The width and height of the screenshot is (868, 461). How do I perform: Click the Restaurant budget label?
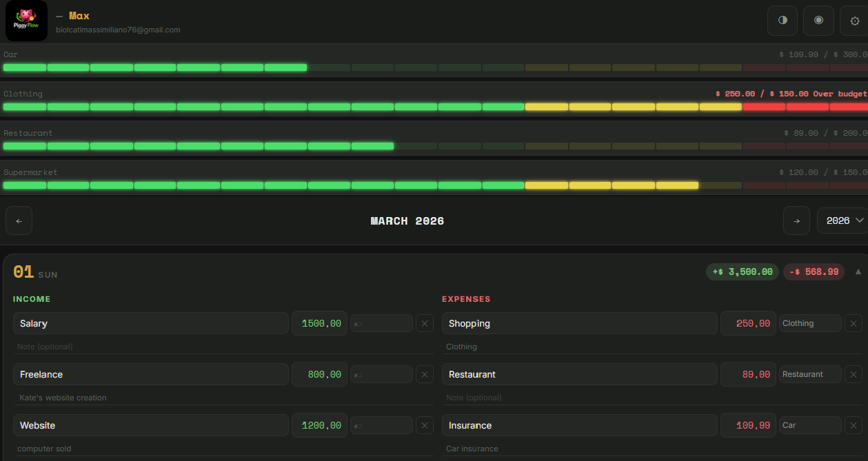28,133
